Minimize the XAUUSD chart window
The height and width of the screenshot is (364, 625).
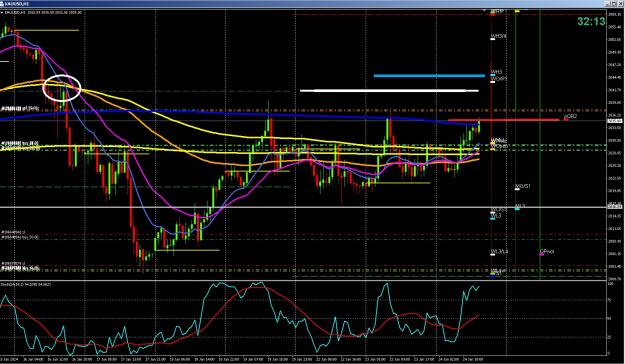tap(607, 4)
